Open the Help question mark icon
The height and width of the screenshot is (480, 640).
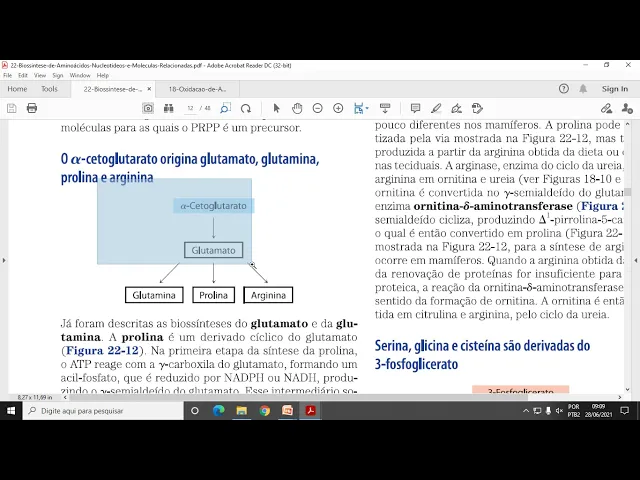pyautogui.click(x=564, y=89)
